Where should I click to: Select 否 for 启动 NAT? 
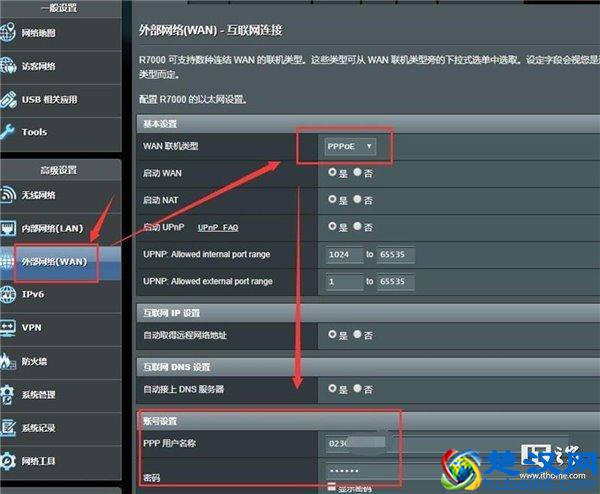(357, 199)
